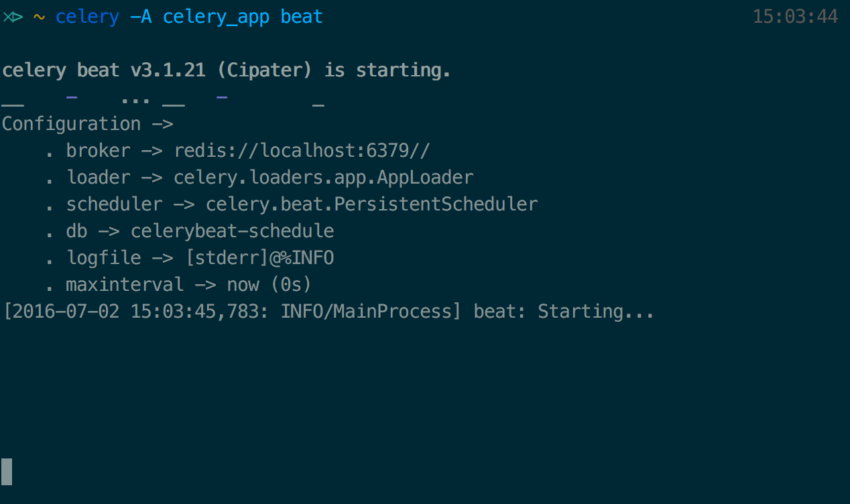Image resolution: width=850 pixels, height=504 pixels.
Task: Click the "-A" flag in the command
Action: tap(141, 17)
